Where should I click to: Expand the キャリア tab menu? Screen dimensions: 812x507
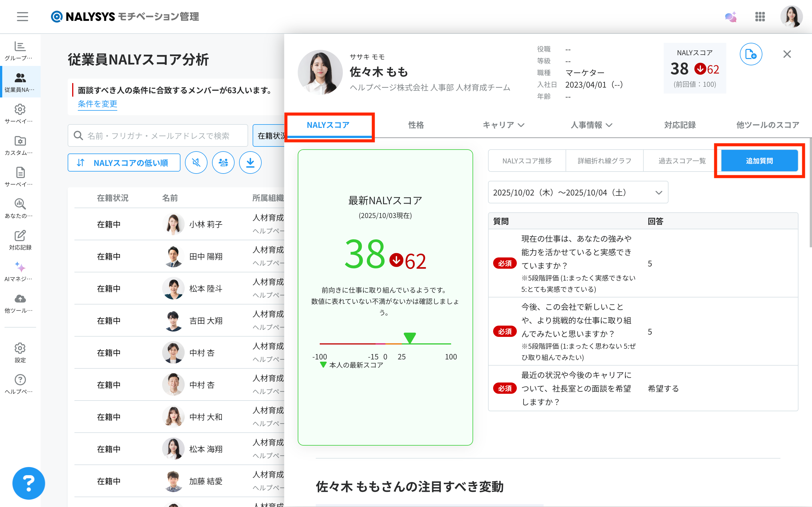[503, 125]
